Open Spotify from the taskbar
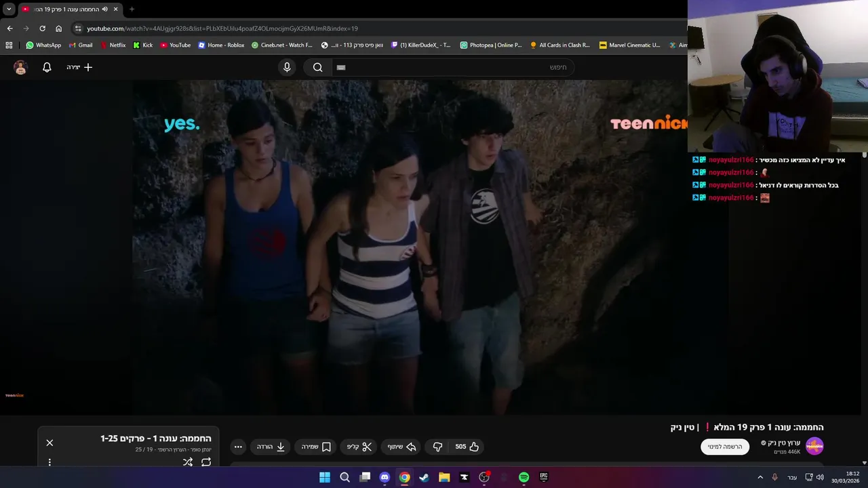868x488 pixels. [x=524, y=477]
